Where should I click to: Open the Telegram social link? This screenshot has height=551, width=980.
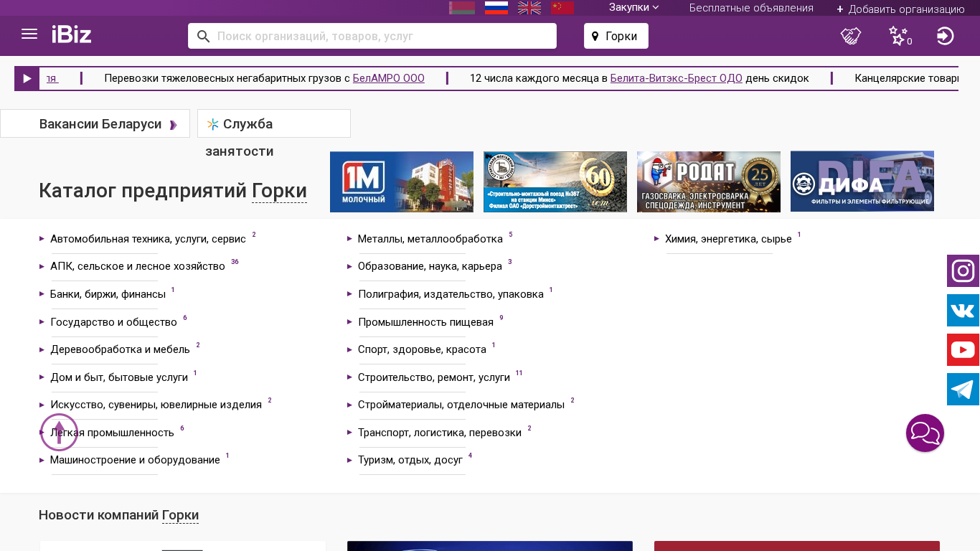coord(963,390)
